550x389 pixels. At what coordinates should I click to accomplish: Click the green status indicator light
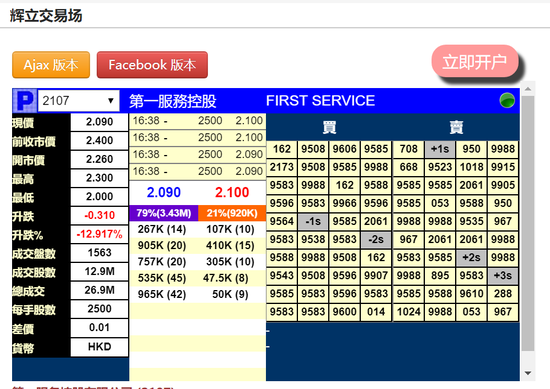[507, 101]
